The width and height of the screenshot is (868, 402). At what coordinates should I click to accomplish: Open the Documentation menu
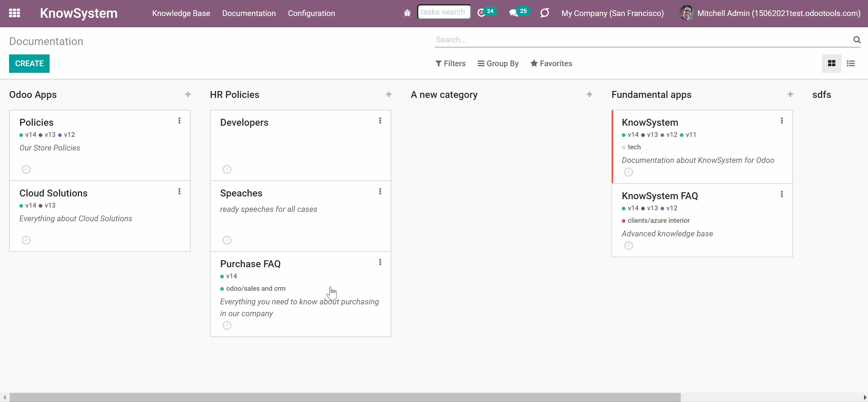[x=249, y=13]
